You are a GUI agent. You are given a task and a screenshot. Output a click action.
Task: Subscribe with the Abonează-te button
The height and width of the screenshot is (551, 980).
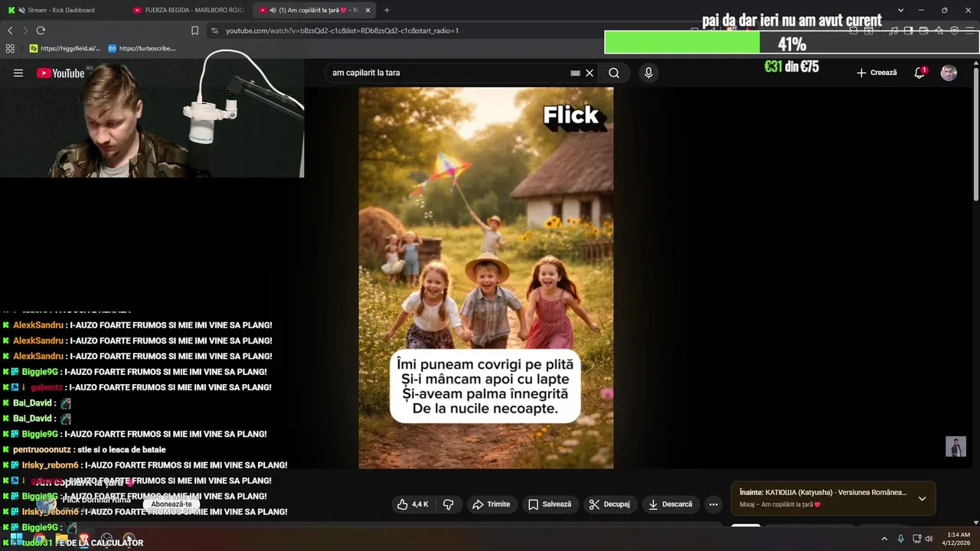[x=171, y=504]
